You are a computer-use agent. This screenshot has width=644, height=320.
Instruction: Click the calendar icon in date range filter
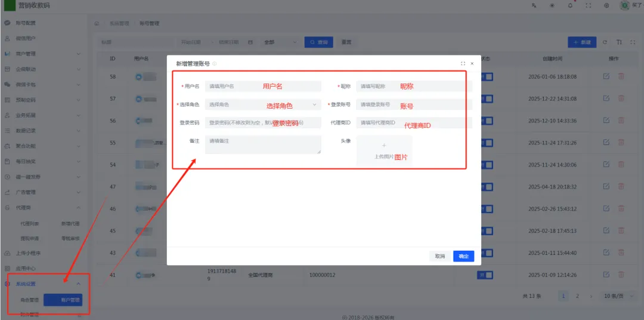pyautogui.click(x=250, y=42)
